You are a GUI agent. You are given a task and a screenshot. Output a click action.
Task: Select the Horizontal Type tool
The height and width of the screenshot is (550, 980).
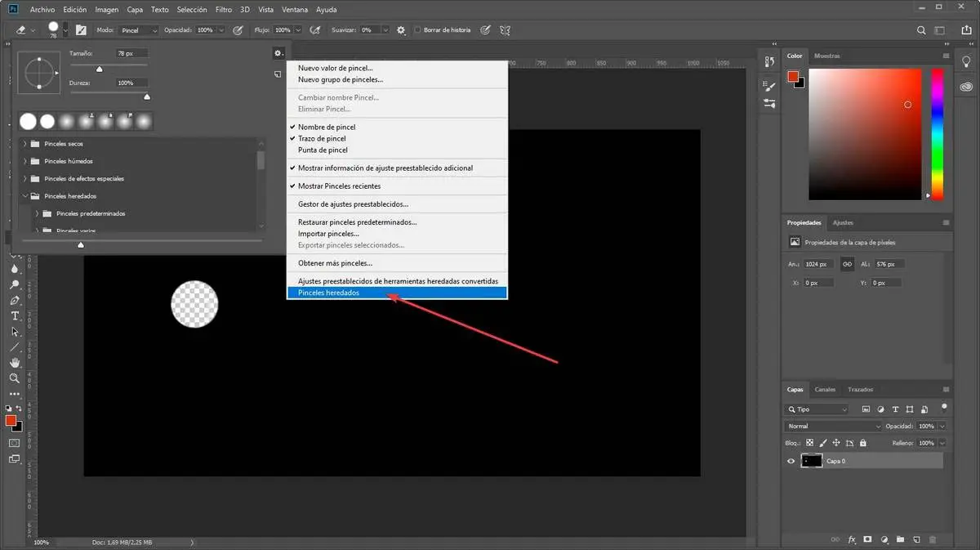coord(15,315)
